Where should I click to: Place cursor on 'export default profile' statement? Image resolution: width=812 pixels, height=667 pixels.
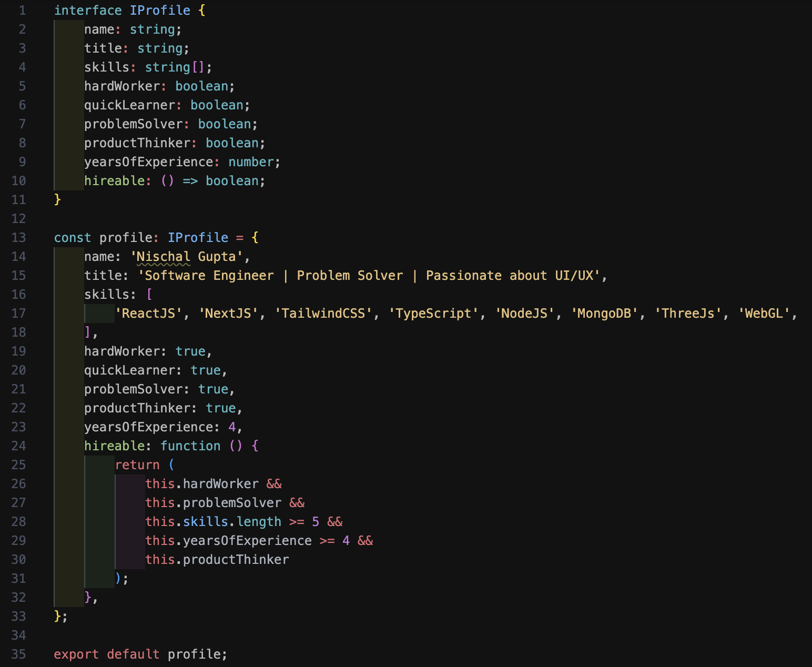140,654
